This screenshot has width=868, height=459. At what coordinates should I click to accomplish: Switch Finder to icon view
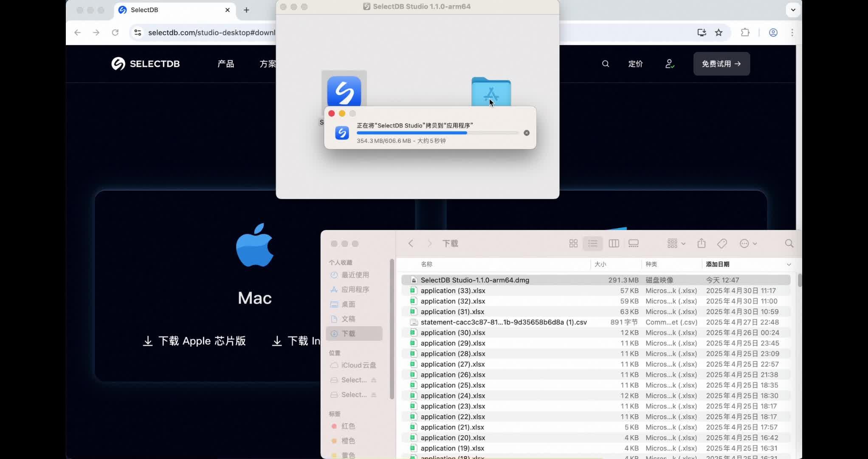point(573,244)
